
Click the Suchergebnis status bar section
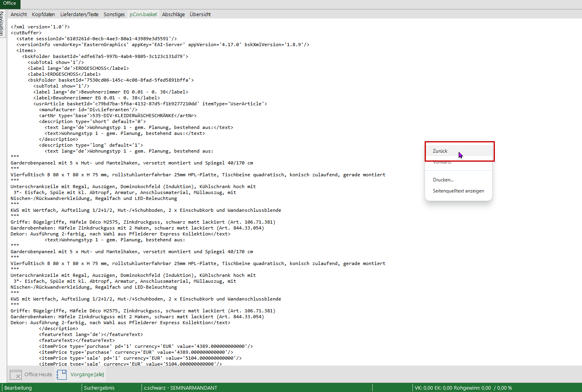99,388
